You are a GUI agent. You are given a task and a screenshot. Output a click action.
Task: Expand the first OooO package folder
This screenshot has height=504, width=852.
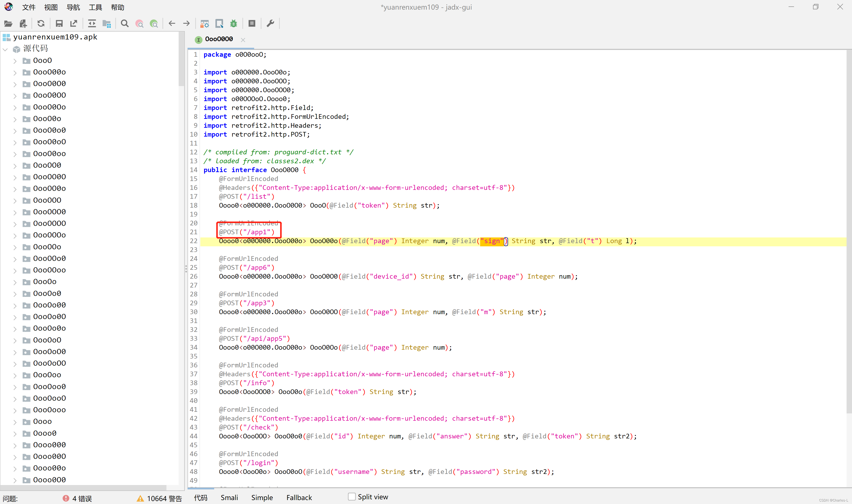(x=15, y=61)
